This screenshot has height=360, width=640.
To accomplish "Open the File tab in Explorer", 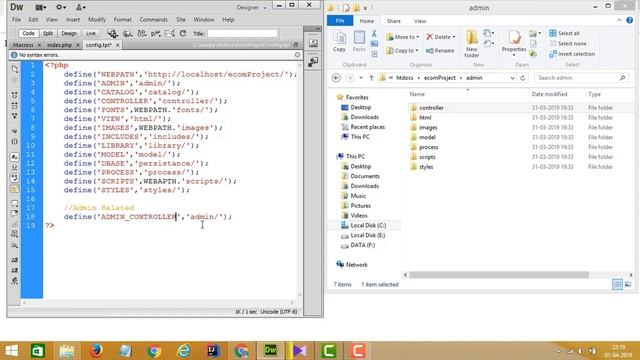I will 340,21.
